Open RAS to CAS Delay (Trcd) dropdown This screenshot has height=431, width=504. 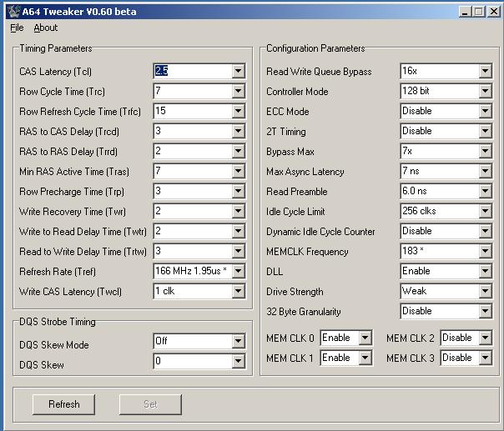238,131
